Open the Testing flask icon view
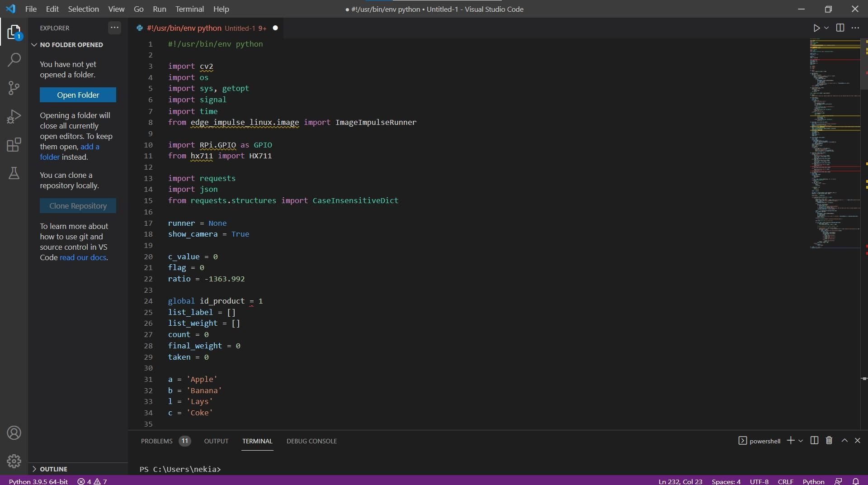 (14, 173)
